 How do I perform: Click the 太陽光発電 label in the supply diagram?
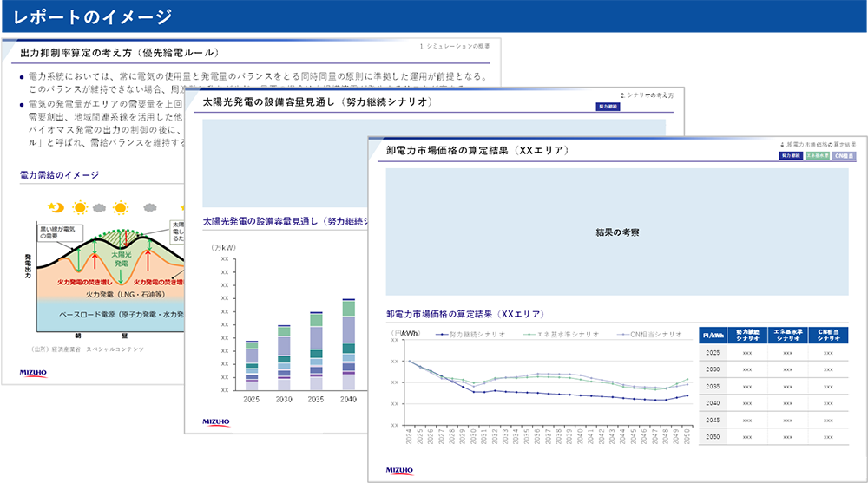(x=122, y=259)
